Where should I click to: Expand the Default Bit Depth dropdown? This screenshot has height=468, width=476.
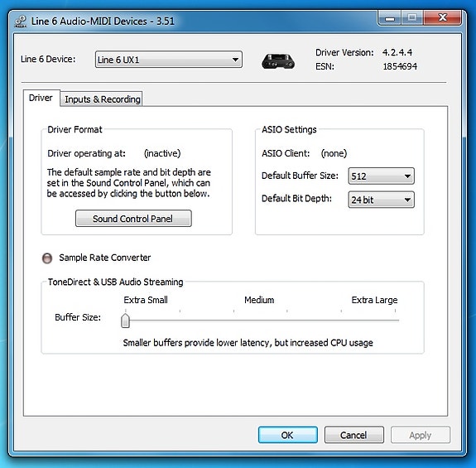381,200
